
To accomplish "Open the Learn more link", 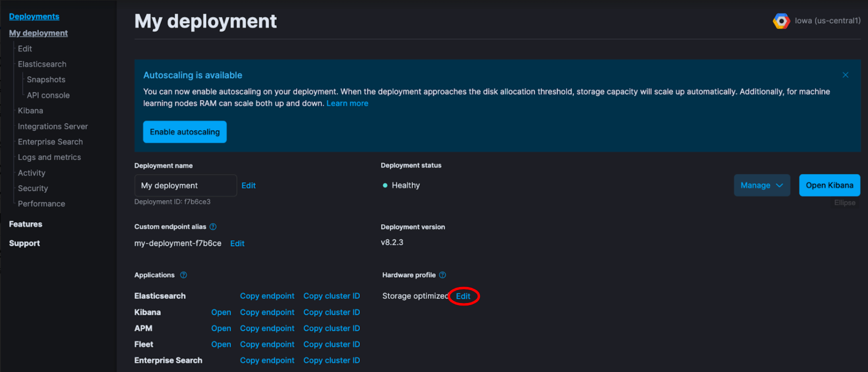I will pyautogui.click(x=347, y=103).
